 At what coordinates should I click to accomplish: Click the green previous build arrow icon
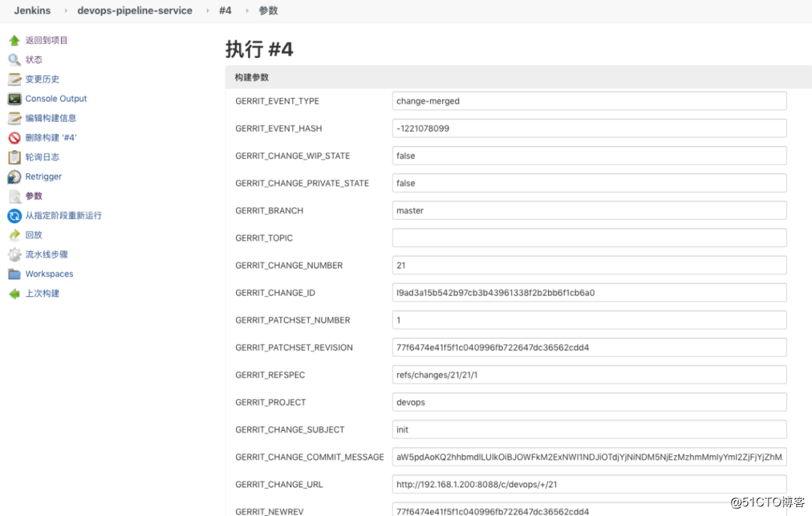click(x=14, y=293)
